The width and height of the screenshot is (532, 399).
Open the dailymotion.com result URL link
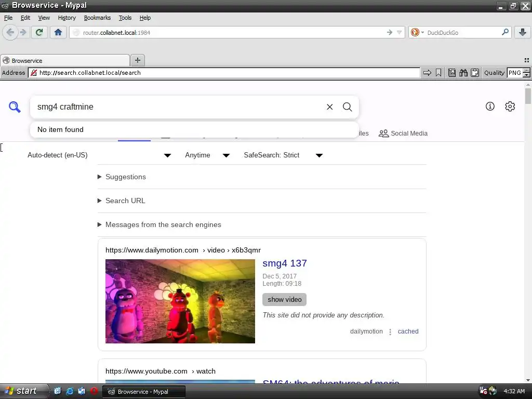point(183,250)
